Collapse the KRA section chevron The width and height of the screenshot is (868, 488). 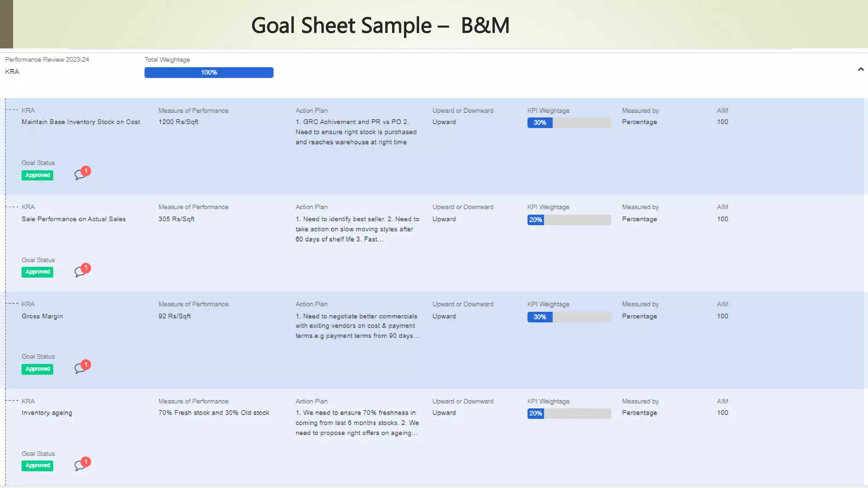tap(860, 69)
